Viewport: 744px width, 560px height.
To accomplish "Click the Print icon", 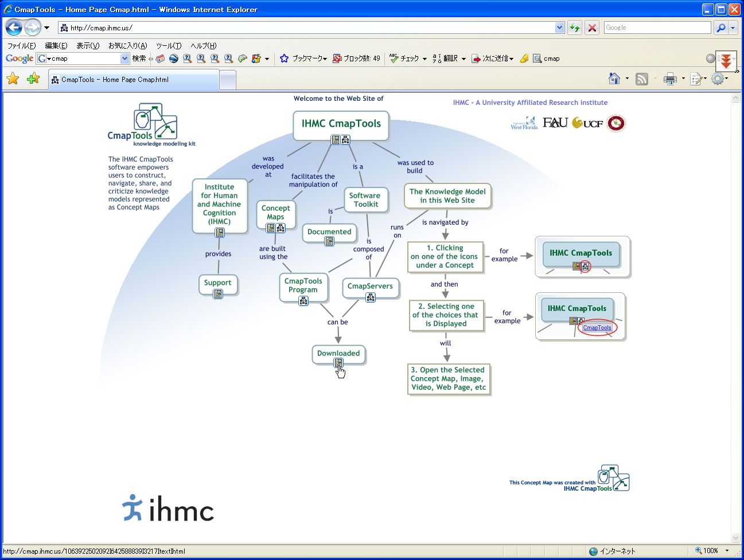I will click(669, 79).
